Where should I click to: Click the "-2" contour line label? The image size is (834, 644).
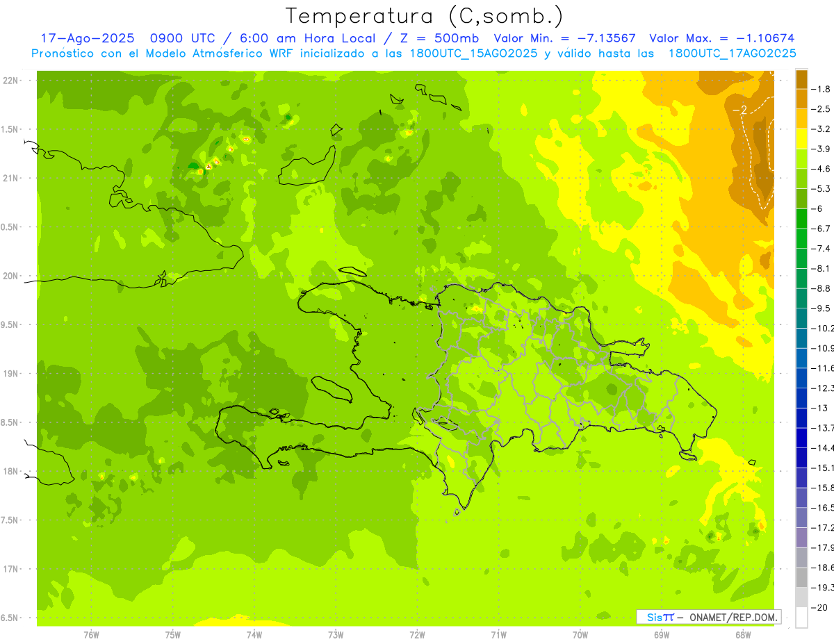(739, 110)
